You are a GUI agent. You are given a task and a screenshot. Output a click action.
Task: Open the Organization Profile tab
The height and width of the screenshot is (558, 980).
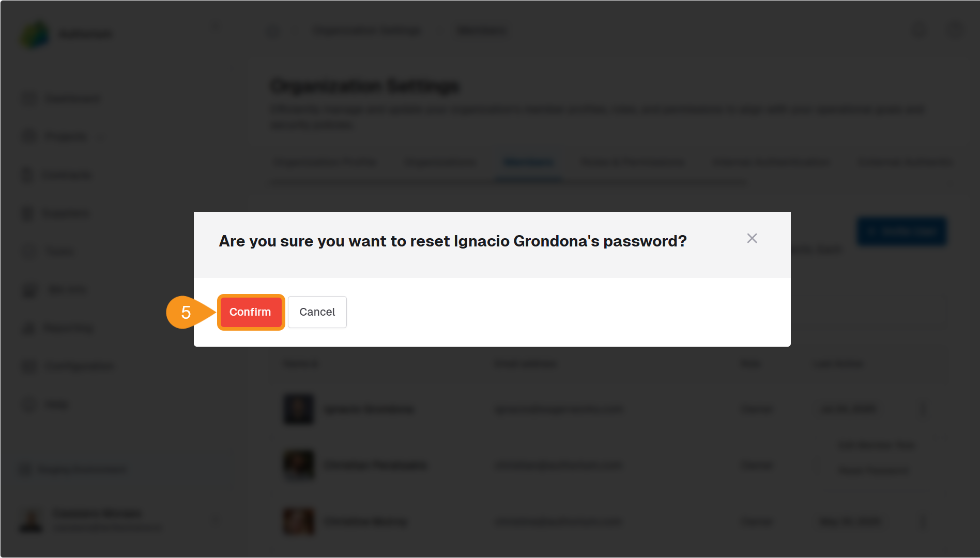[x=325, y=162]
